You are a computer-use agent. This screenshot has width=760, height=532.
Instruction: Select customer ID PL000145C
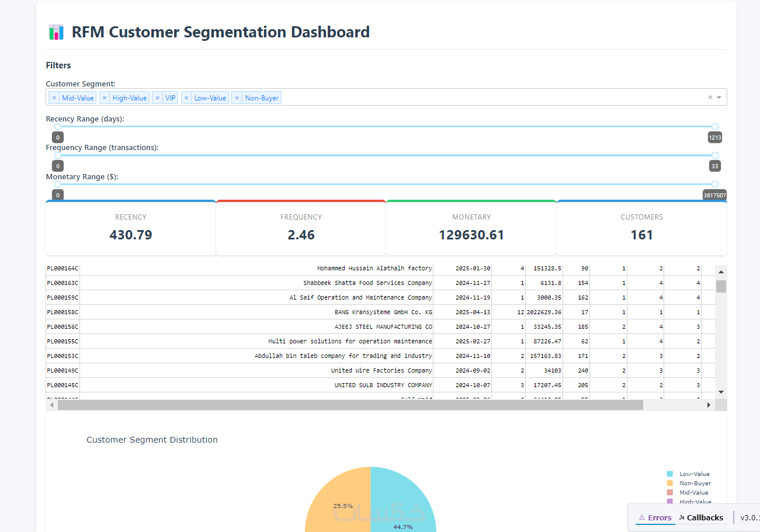click(63, 385)
